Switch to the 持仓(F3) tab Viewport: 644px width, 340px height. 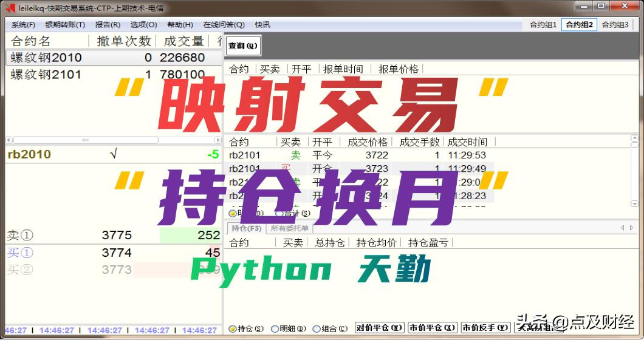[245, 228]
